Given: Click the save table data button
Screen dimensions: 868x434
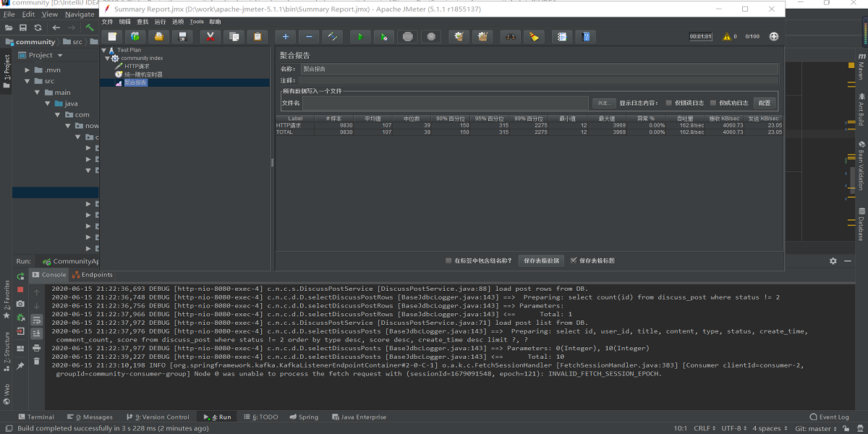Looking at the screenshot, I should [x=542, y=260].
